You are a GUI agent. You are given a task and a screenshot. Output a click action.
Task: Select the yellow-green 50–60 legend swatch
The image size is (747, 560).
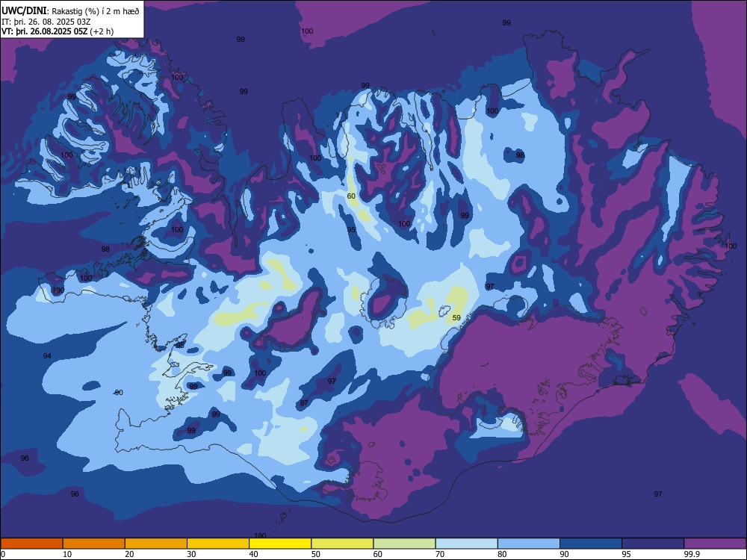click(343, 544)
